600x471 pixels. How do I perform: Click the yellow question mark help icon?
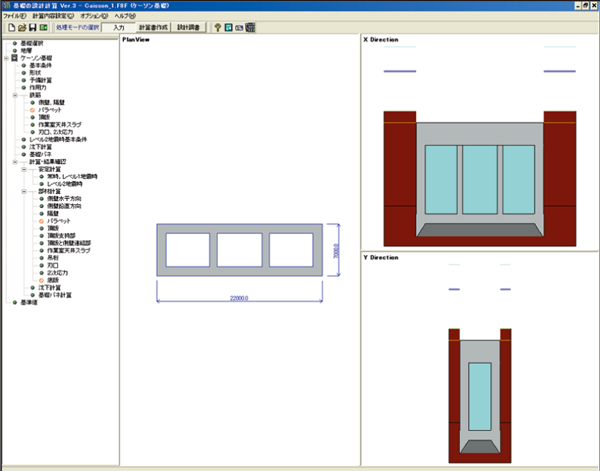[217, 28]
